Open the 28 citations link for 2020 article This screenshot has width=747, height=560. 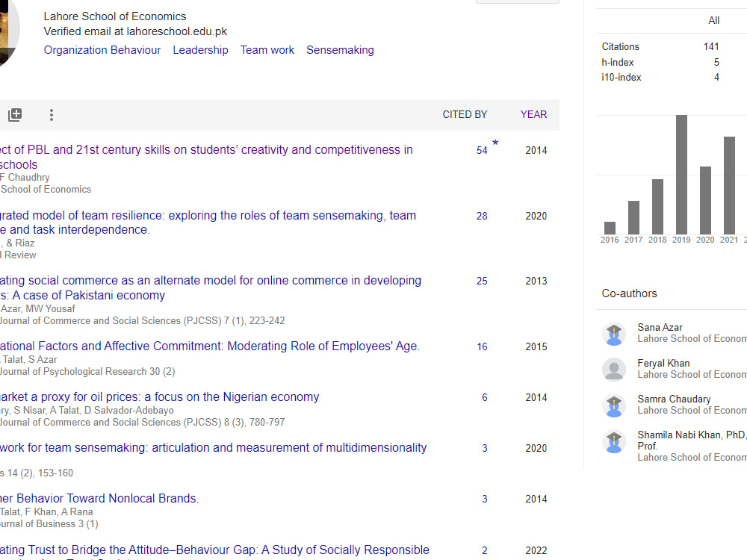click(x=482, y=216)
